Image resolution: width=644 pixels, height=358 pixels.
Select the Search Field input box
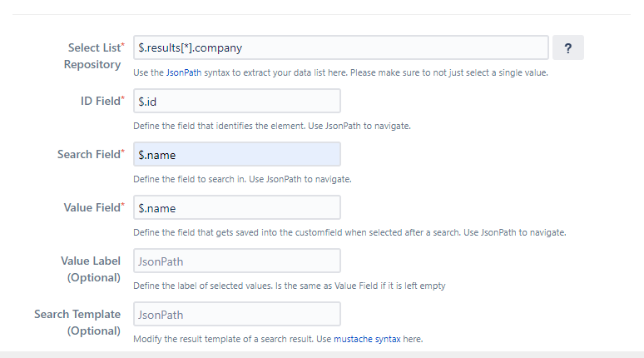pos(236,154)
